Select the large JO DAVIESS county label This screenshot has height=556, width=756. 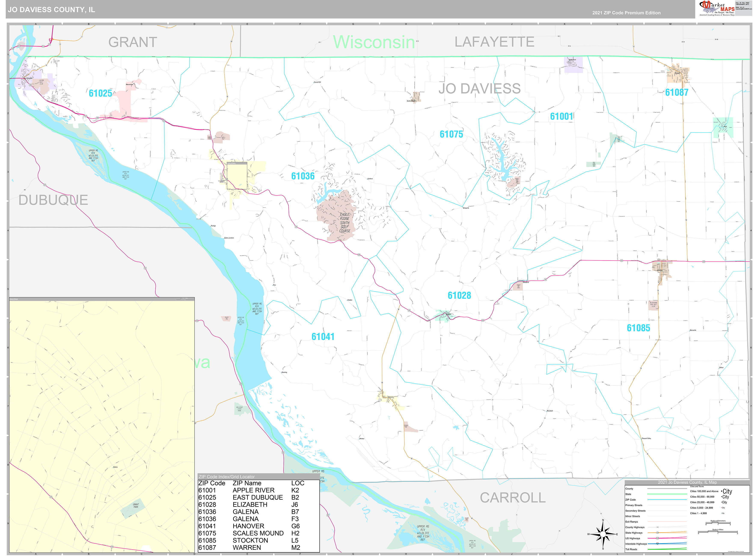pyautogui.click(x=480, y=89)
